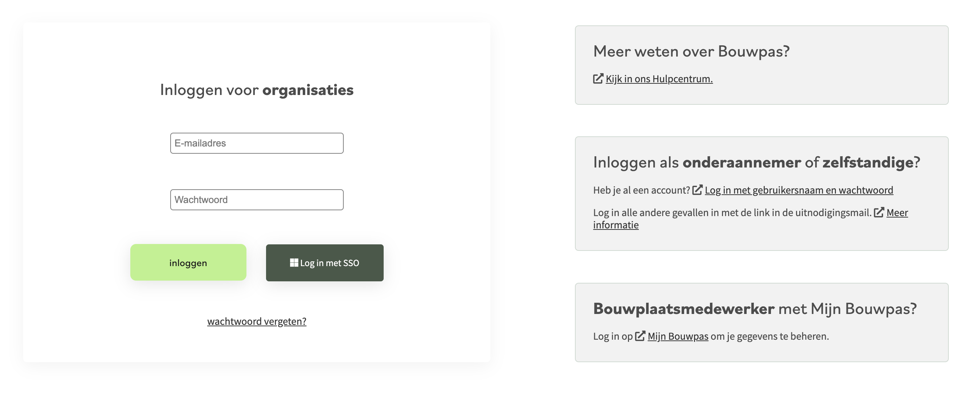Open the wachtwoord vergeten? link
The image size is (980, 393).
(x=257, y=322)
